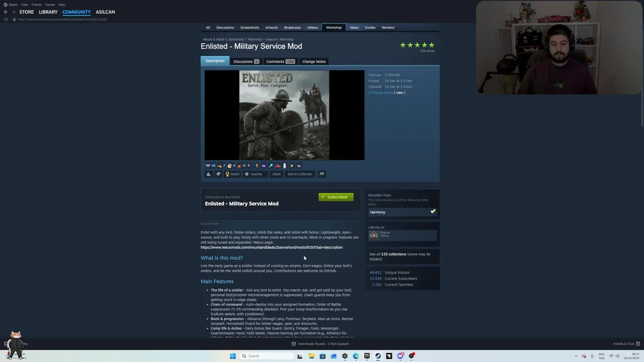Click Deacon's Workshop breadcrumb link

280,39
